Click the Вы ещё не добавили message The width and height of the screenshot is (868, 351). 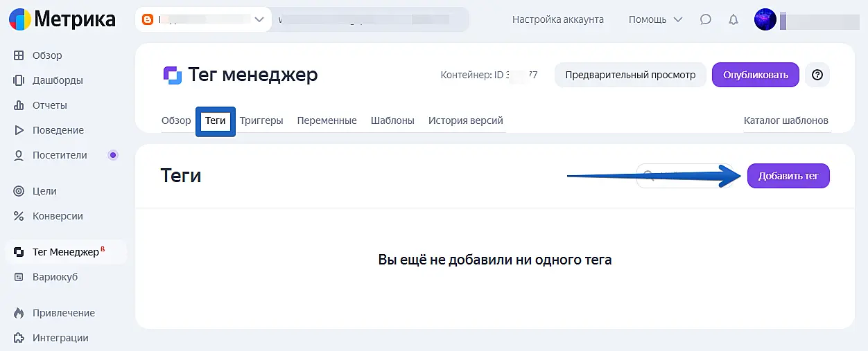[495, 260]
